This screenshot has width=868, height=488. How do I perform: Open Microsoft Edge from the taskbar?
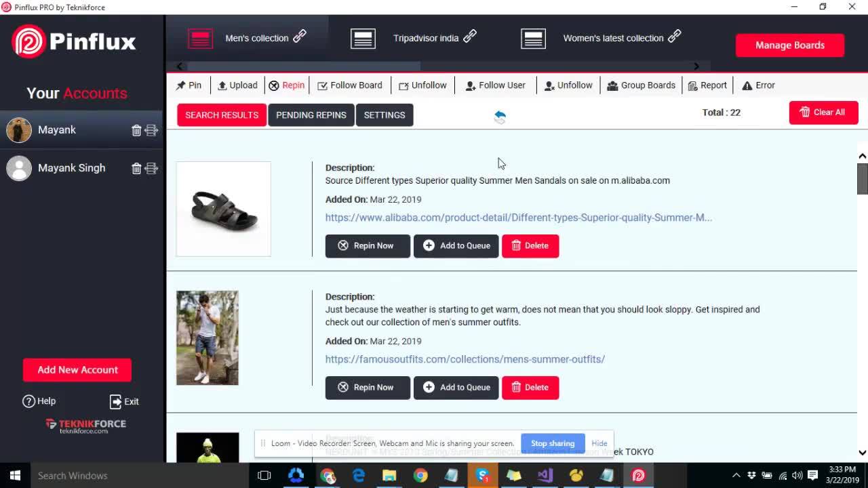359,476
